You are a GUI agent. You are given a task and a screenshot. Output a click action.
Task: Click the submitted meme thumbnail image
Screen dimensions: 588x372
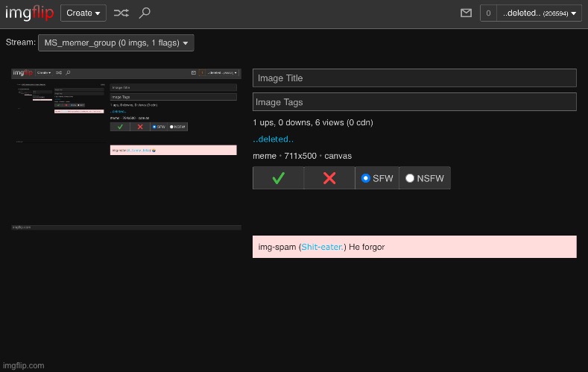point(126,149)
